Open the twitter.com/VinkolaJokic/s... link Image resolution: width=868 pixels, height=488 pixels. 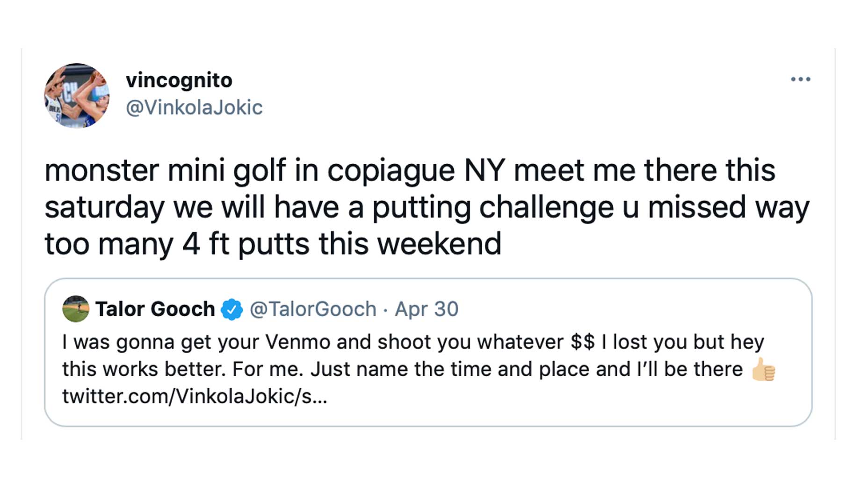click(x=195, y=396)
